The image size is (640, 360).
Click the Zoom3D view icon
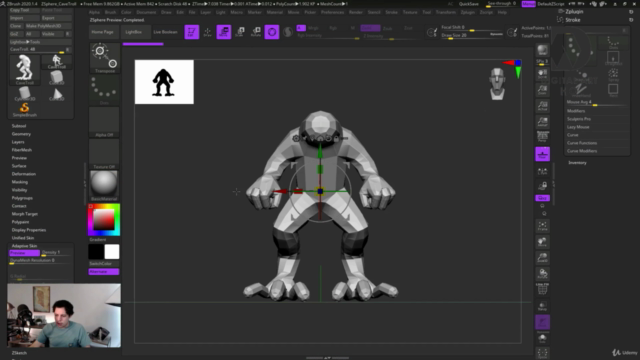pyautogui.click(x=542, y=258)
